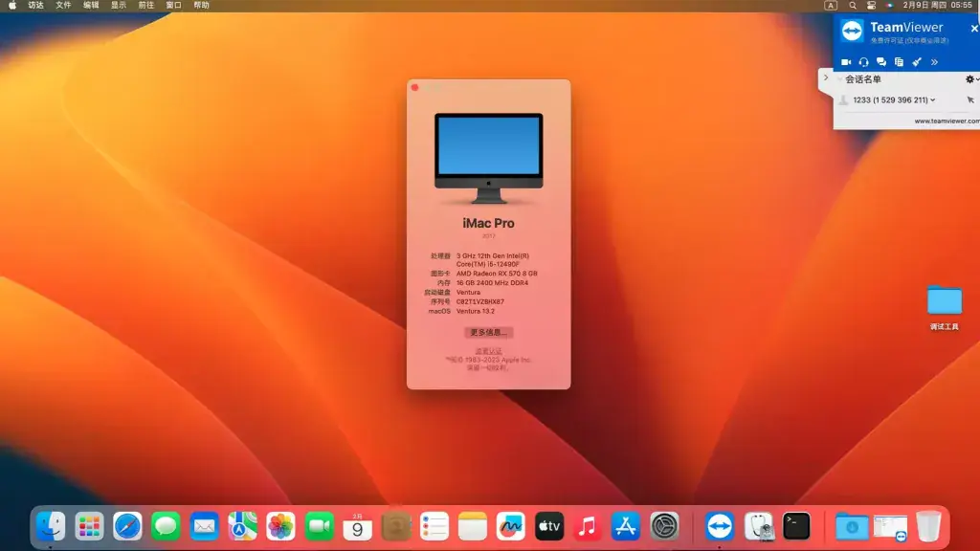Open Spotlight search in menu bar
The image size is (980, 551).
pos(853,5)
